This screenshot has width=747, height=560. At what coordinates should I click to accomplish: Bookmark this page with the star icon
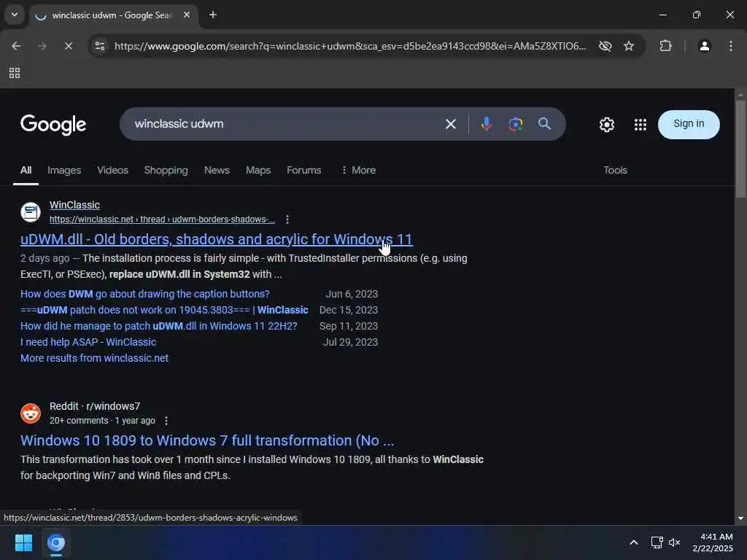[x=629, y=46]
